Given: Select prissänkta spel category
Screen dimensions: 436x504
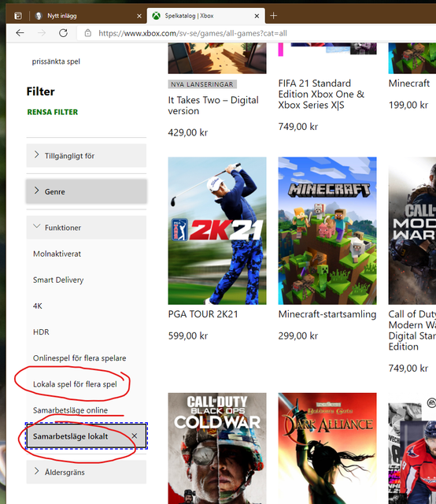Looking at the screenshot, I should (56, 61).
